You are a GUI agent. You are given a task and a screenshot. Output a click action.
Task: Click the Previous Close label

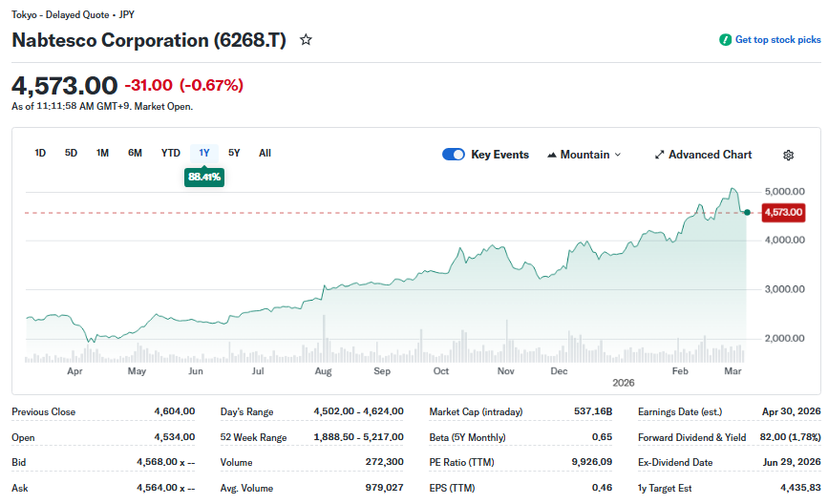click(x=43, y=411)
